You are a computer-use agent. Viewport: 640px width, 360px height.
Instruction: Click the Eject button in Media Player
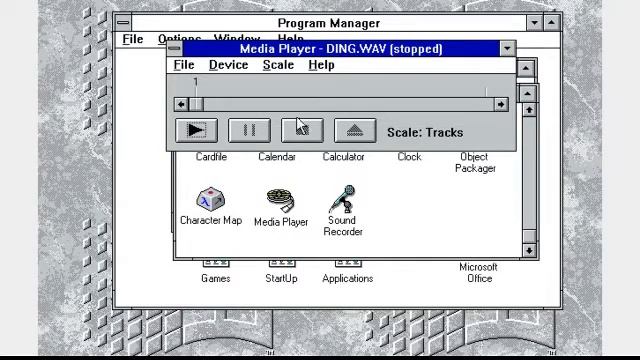coord(355,131)
